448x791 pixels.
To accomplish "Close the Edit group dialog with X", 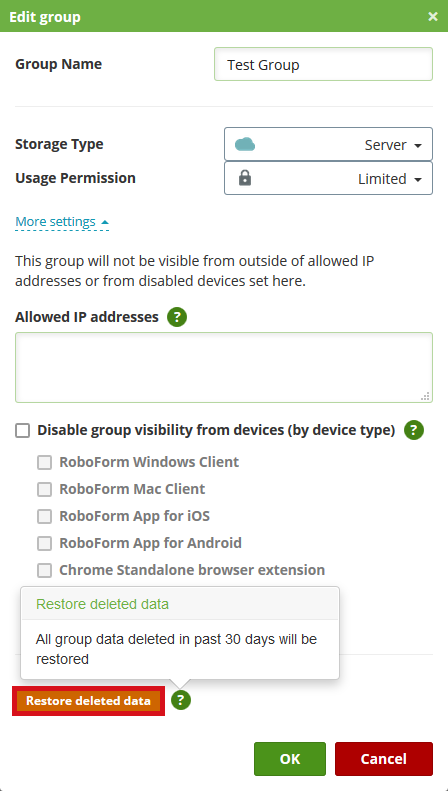I will (433, 17).
